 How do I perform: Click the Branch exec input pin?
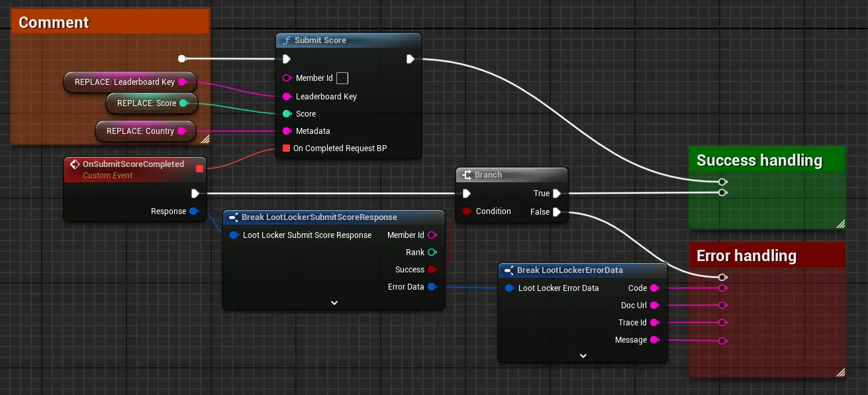[x=467, y=194]
